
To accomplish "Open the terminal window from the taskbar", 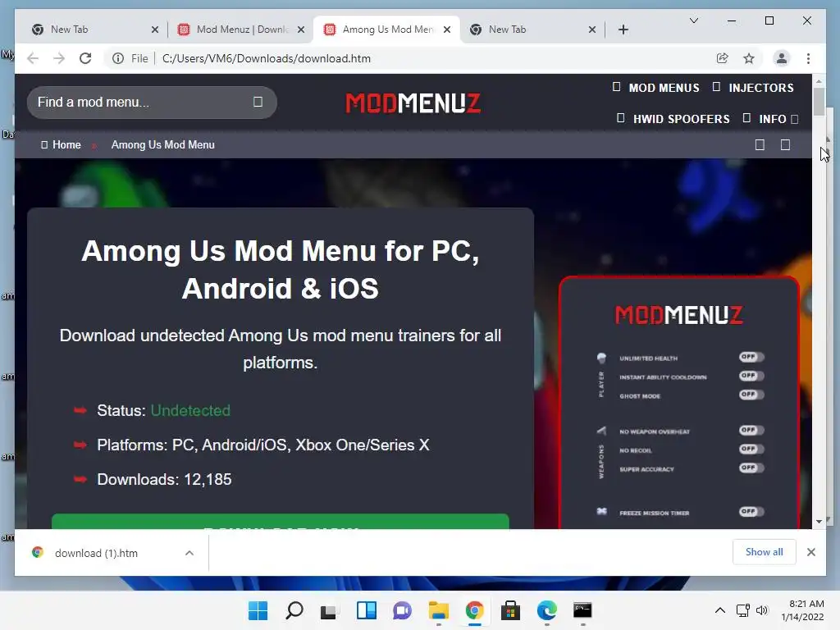I will point(582,610).
